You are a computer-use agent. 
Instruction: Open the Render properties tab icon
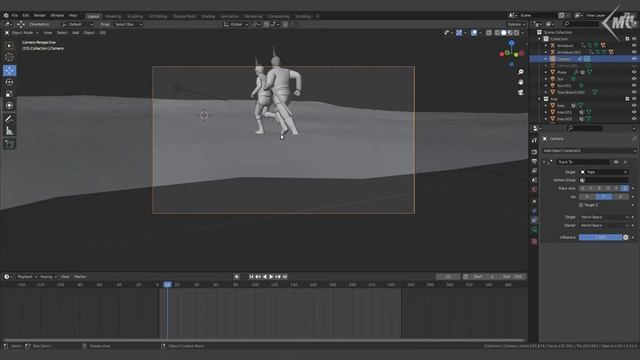click(x=534, y=152)
